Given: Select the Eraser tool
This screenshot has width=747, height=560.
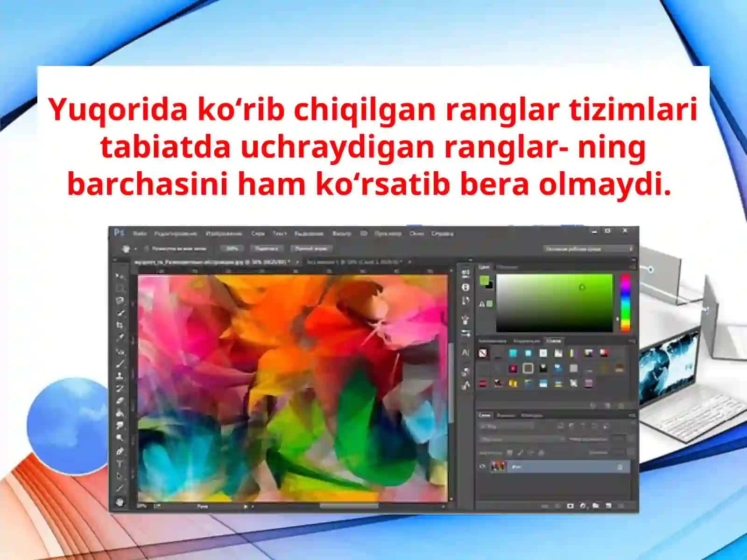Looking at the screenshot, I should (120, 400).
